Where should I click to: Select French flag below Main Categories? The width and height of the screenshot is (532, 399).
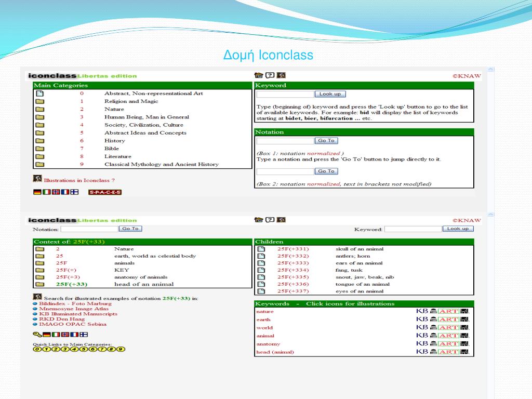point(65,192)
